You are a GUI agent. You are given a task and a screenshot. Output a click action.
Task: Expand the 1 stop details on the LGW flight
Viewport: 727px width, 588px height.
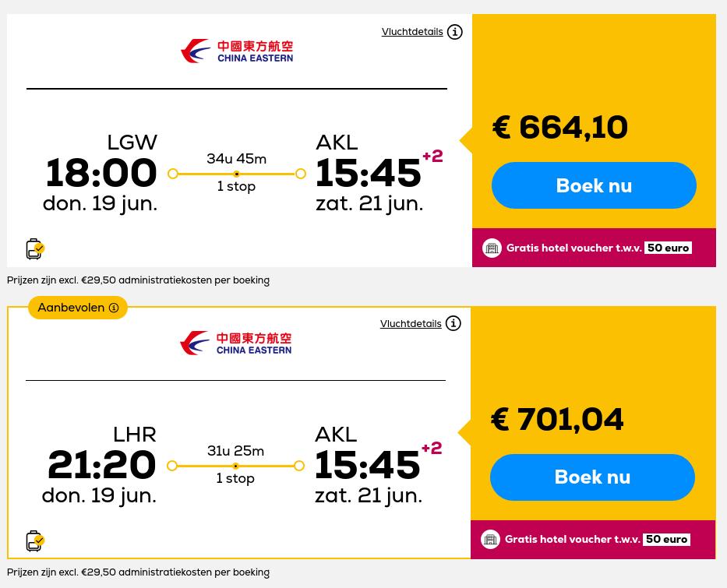click(x=236, y=186)
